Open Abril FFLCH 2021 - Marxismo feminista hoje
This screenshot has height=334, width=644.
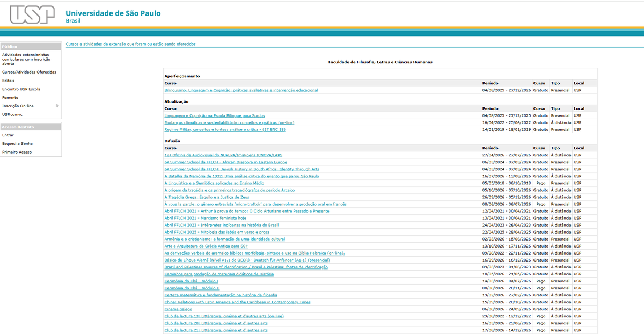[x=205, y=218]
